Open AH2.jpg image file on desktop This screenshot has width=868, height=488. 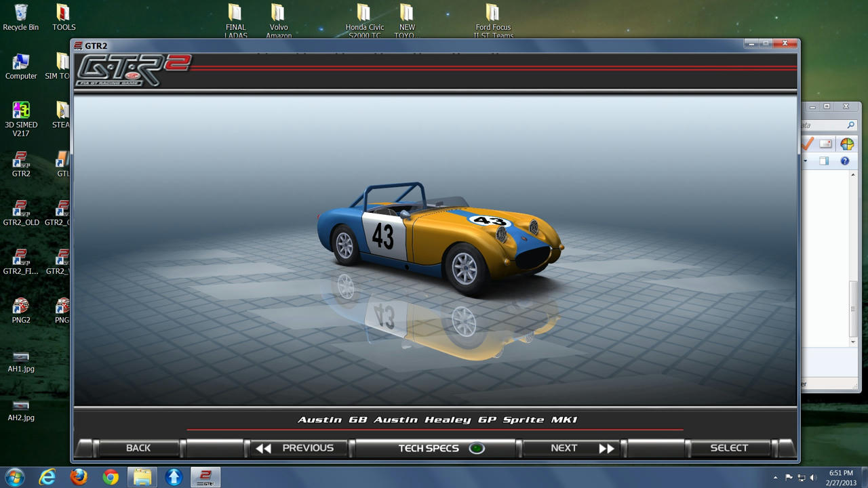pos(21,410)
